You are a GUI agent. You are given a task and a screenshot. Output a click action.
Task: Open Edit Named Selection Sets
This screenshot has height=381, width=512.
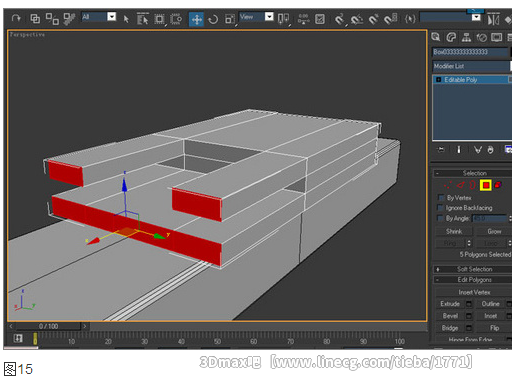410,19
